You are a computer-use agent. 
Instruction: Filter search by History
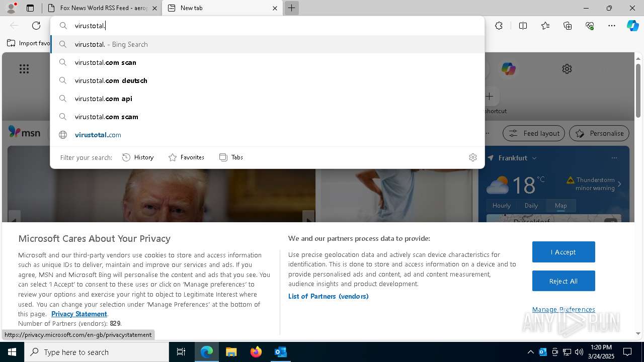coord(138,157)
